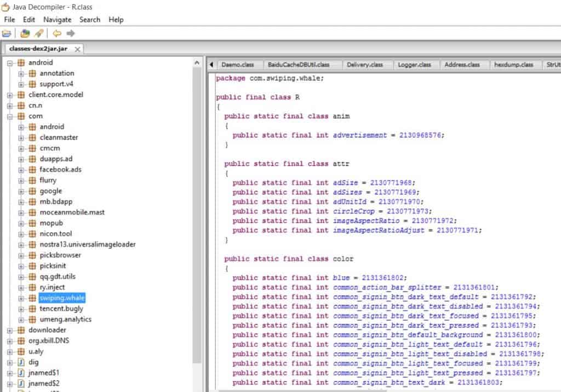561x392 pixels.
Task: Switch to the Delivery.class tab
Action: tap(364, 65)
